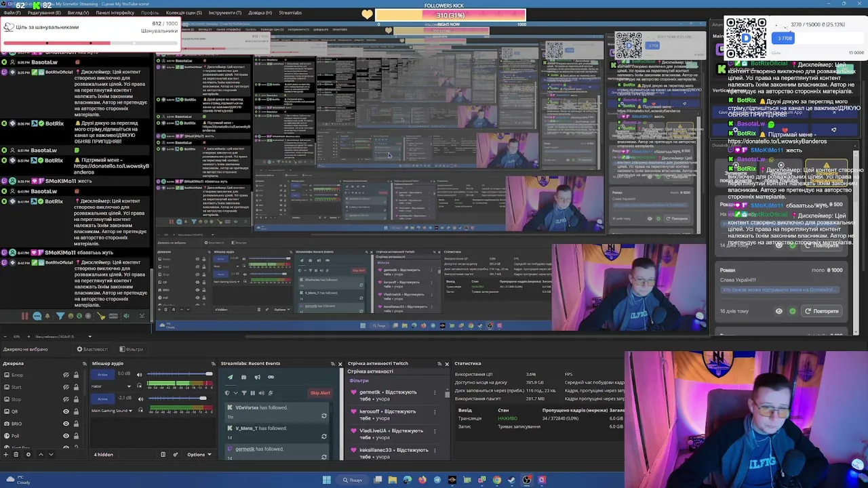Screen dimensions: 868x488
Task: Remove selected source with trash icon
Action: pos(16,454)
